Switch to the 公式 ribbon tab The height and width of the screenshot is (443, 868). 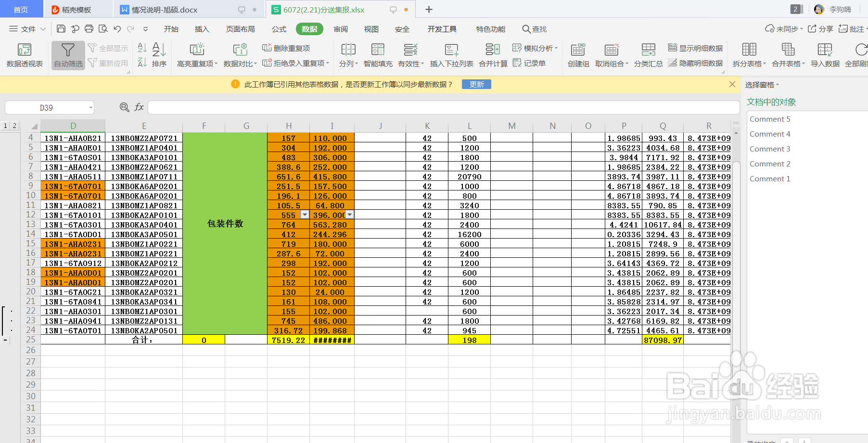279,29
